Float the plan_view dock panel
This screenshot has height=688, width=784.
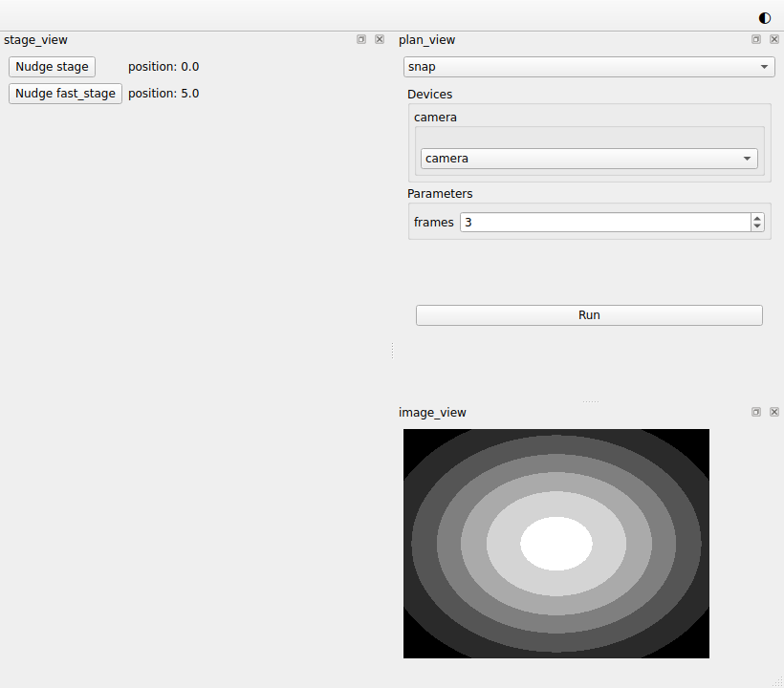pyautogui.click(x=756, y=39)
